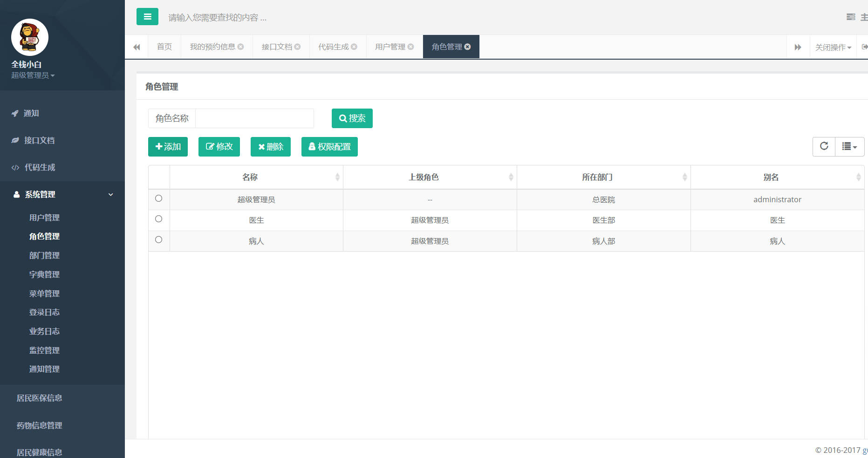This screenshot has height=458, width=868.
Task: Switch to the 首页 tab
Action: [164, 47]
